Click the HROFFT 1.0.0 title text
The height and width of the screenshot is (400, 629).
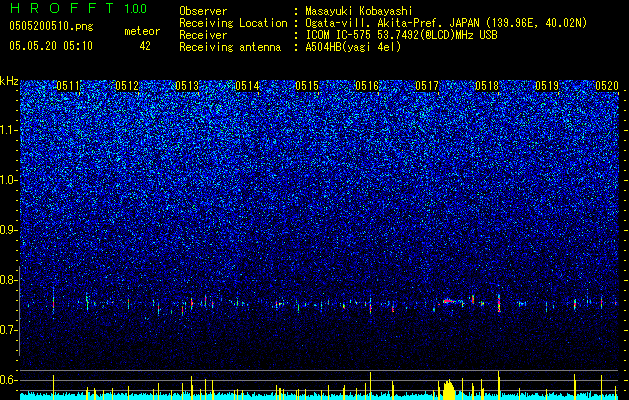[x=78, y=8]
